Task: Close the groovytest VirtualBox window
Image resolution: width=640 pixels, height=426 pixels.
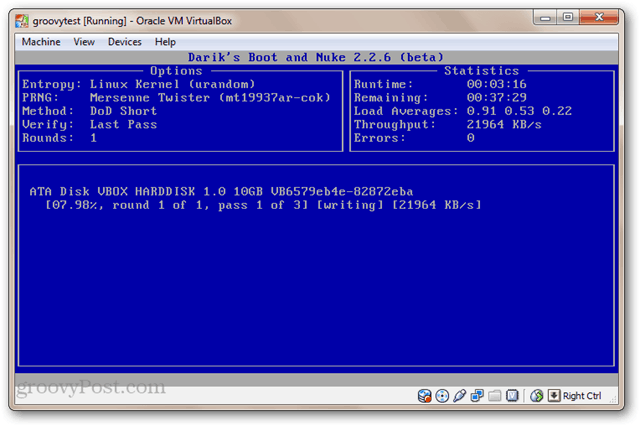Action: point(599,17)
